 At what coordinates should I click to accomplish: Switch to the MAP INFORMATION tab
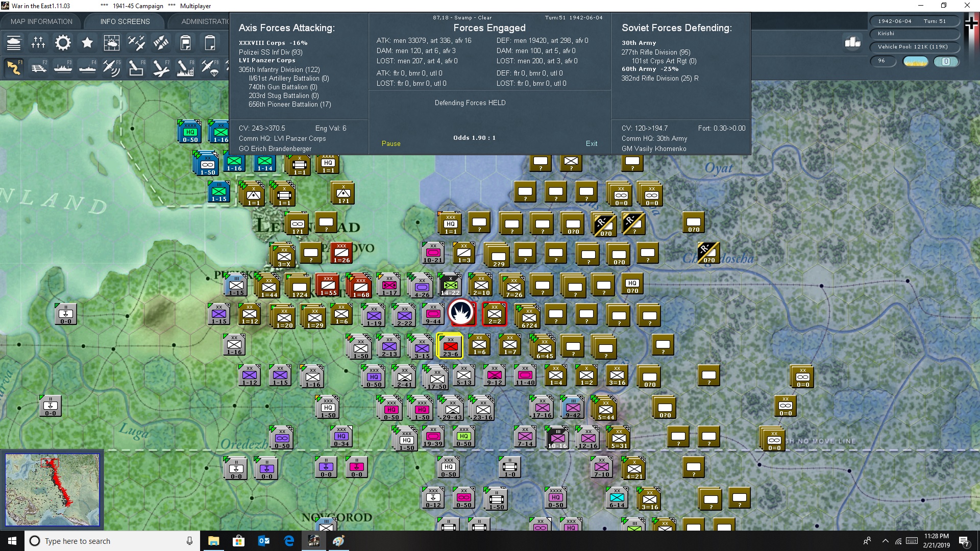41,21
